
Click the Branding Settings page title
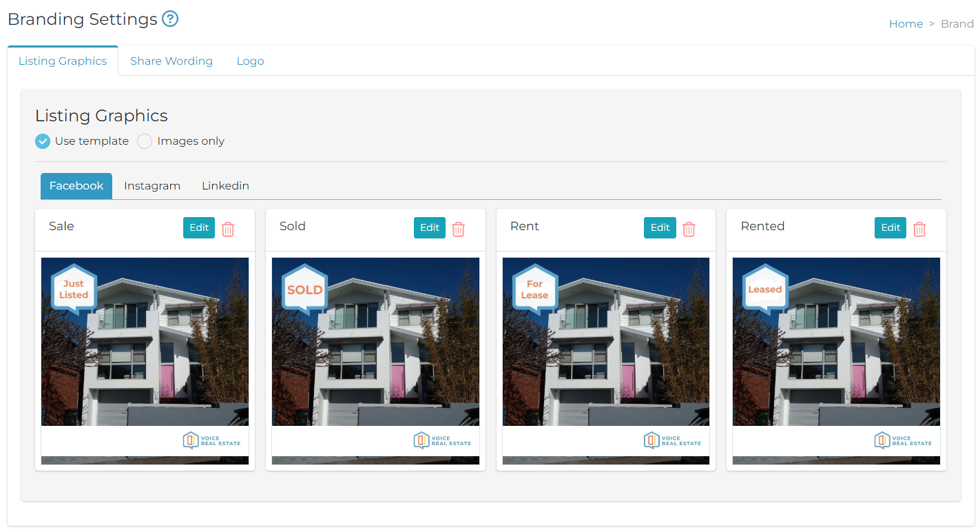(83, 19)
